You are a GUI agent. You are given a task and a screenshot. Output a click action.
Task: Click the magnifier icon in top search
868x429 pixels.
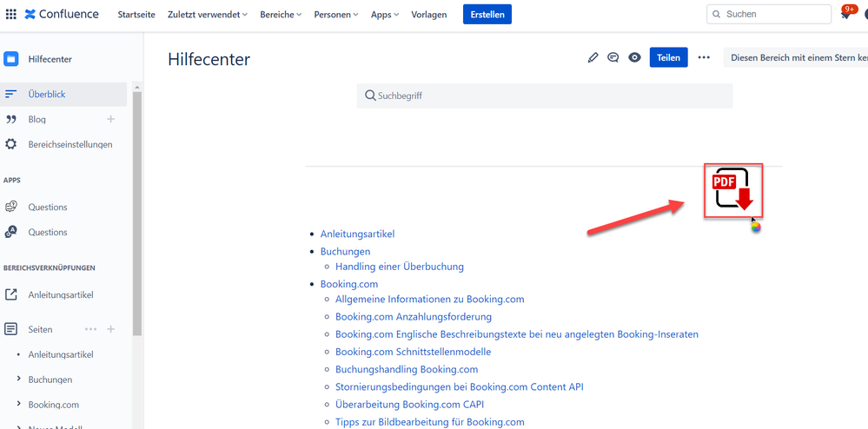pyautogui.click(x=717, y=15)
